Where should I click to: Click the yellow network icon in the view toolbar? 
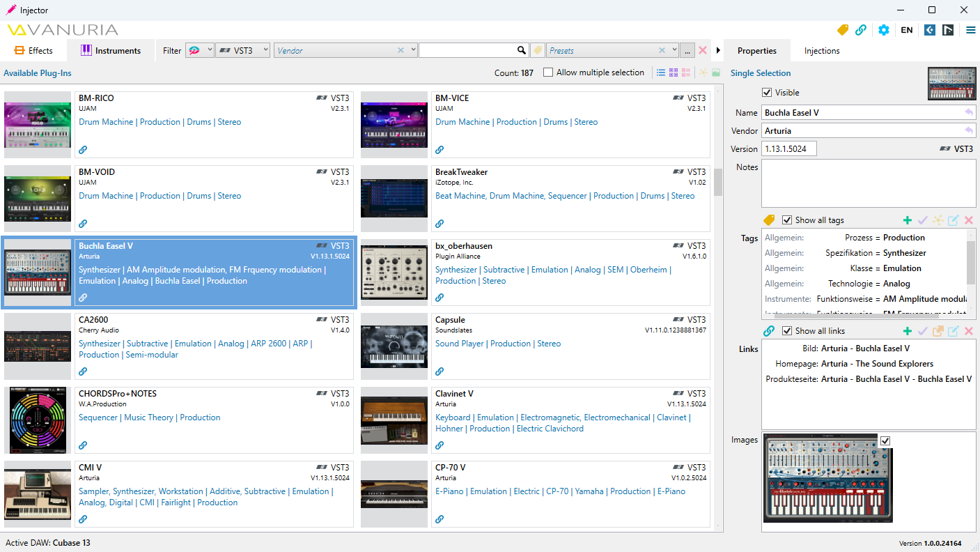703,72
